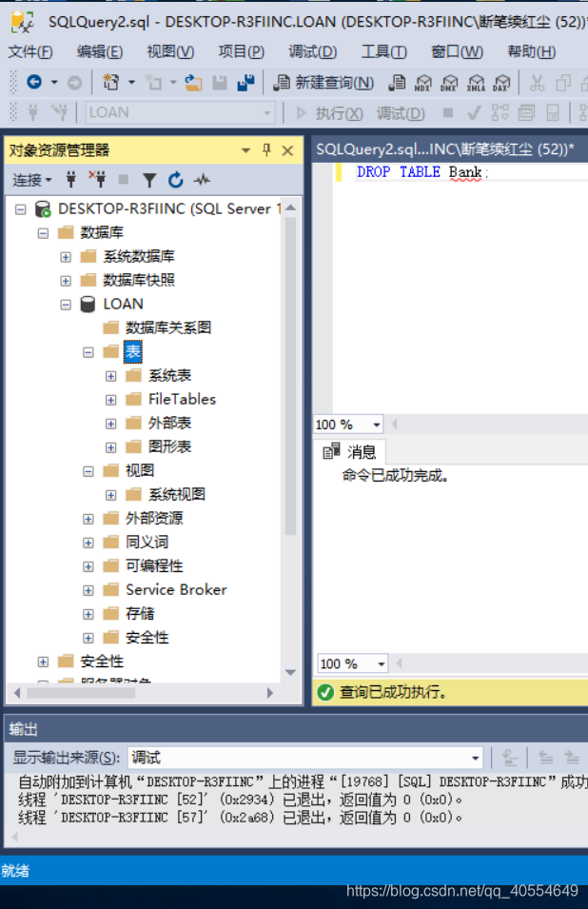Click the Execute (执行) button
Screen dimensions: 588x909
[x=329, y=113]
